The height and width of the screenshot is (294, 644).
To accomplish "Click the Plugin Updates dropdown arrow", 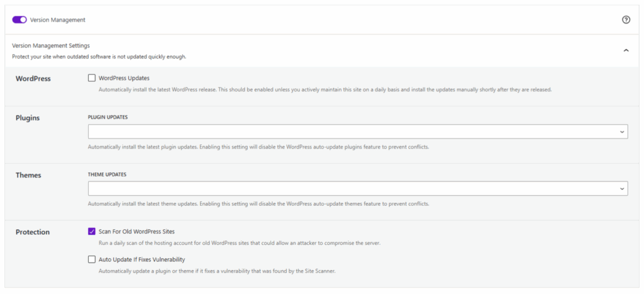I will [622, 132].
